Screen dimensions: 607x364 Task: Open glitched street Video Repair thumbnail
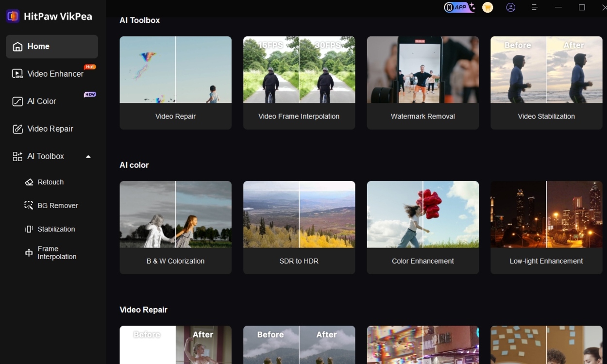423,345
